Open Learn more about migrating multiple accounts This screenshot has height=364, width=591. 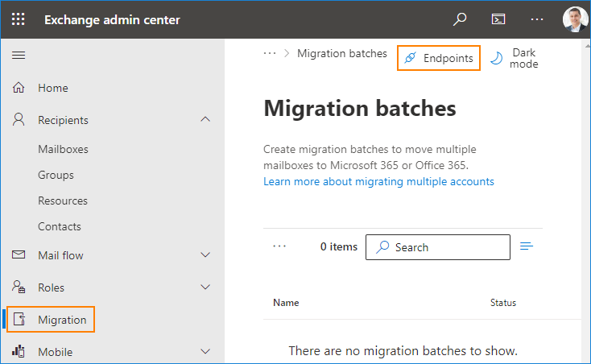(378, 182)
